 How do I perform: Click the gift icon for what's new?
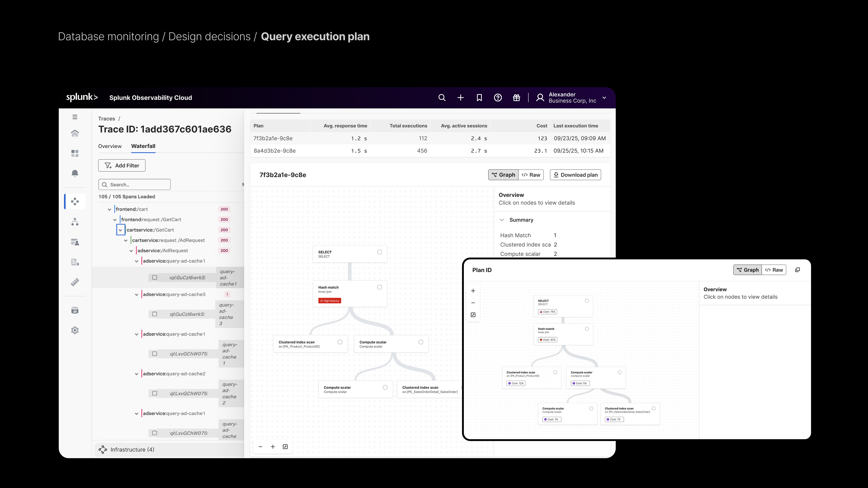tap(516, 98)
